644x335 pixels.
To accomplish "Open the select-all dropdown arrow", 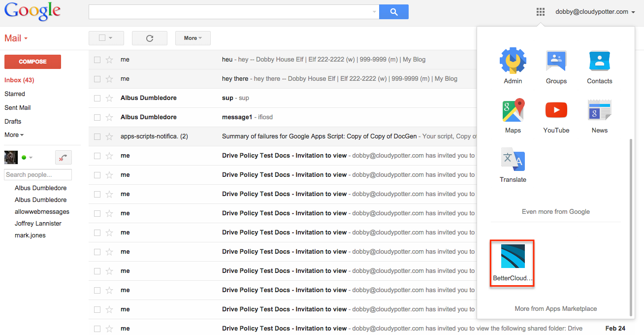I will coord(111,38).
